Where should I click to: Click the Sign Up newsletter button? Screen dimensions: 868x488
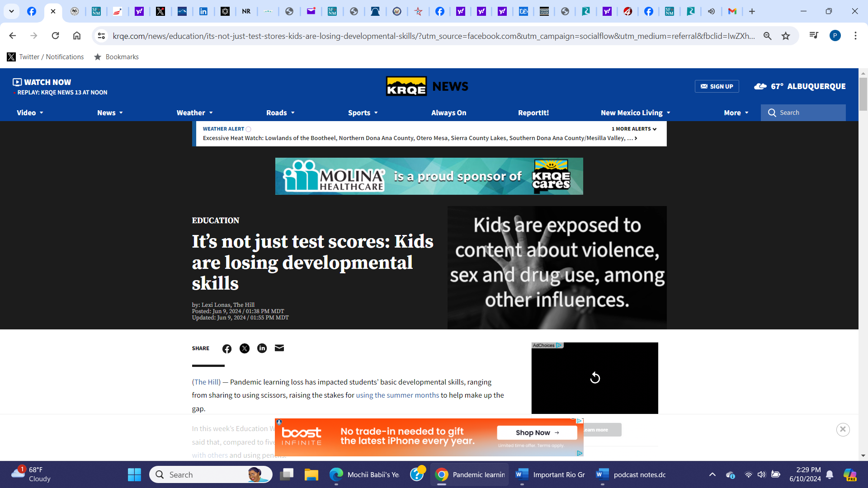717,86
